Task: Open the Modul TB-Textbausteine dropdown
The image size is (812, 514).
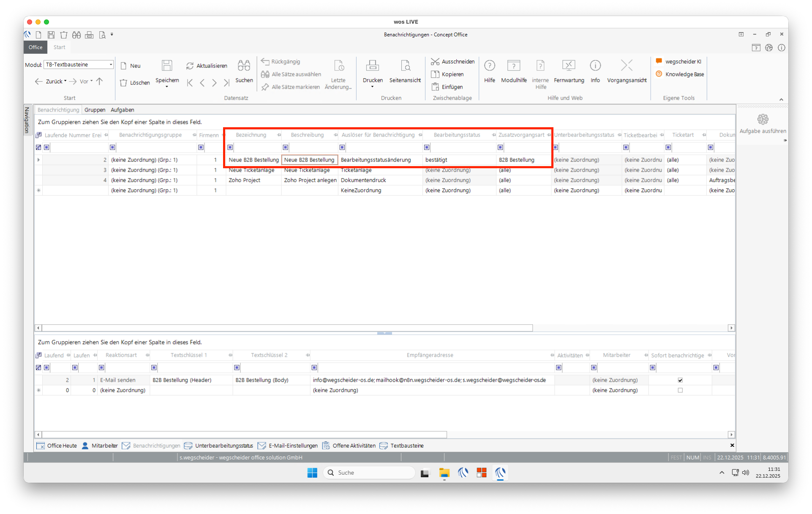Action: click(111, 65)
